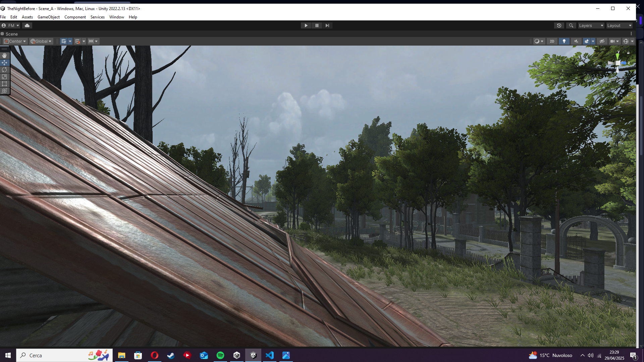Open File Explorer from taskbar
The image size is (644, 362).
point(121,355)
